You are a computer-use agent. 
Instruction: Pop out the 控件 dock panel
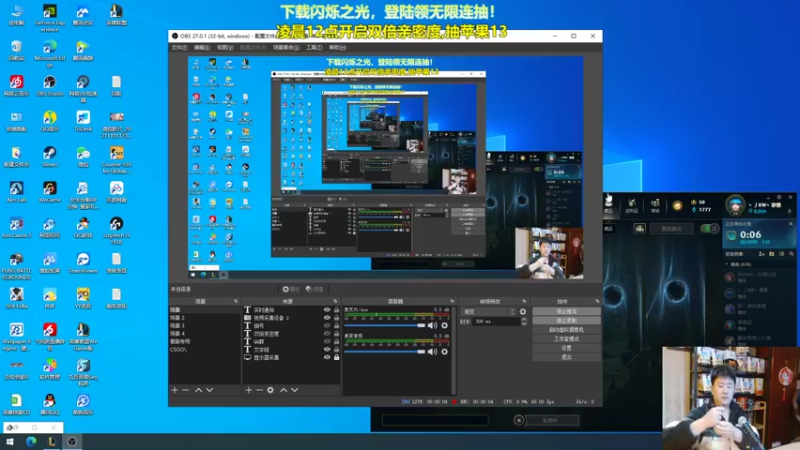coord(597,301)
